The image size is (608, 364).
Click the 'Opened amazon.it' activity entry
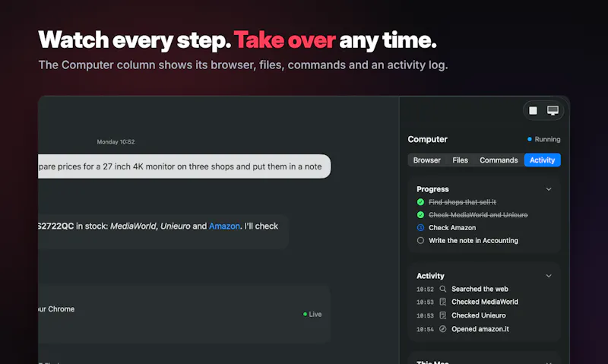pyautogui.click(x=480, y=329)
